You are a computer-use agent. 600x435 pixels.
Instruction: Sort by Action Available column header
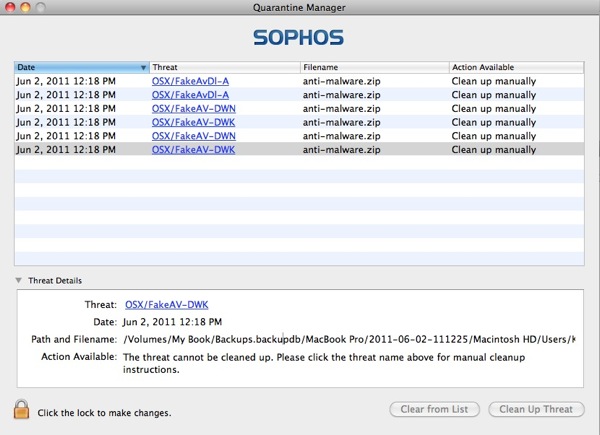[x=517, y=67]
